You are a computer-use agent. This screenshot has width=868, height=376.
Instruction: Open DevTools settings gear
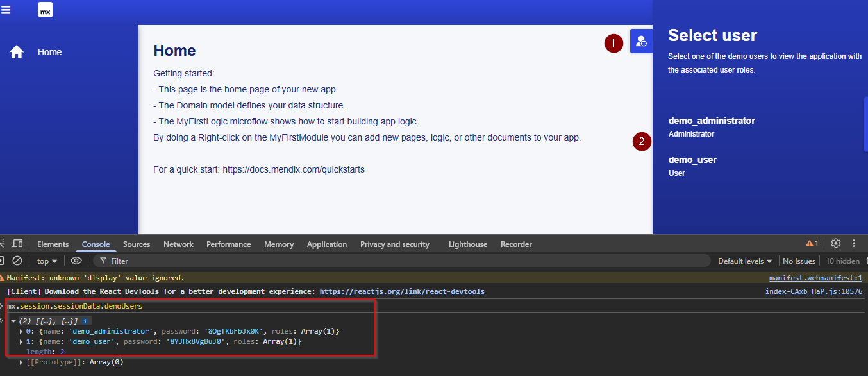[x=836, y=244]
